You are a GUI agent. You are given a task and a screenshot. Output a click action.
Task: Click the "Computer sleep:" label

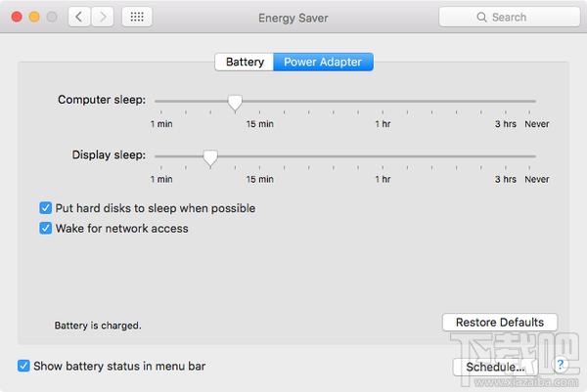click(x=102, y=100)
